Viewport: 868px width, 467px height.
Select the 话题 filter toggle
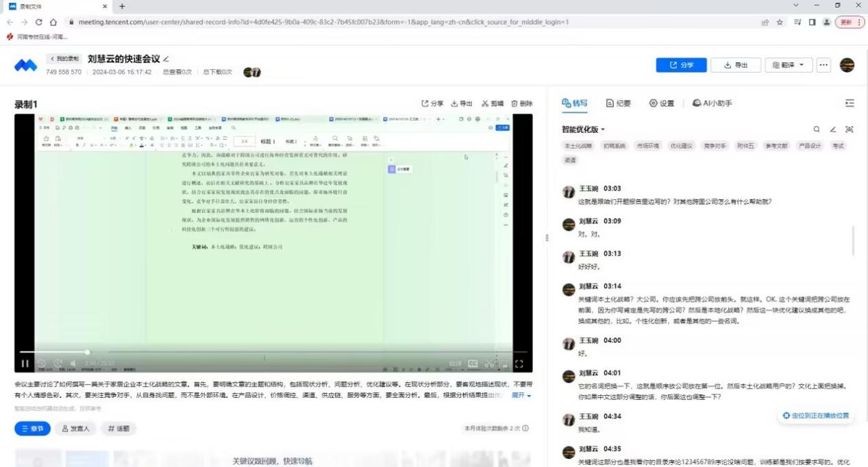tap(118, 429)
